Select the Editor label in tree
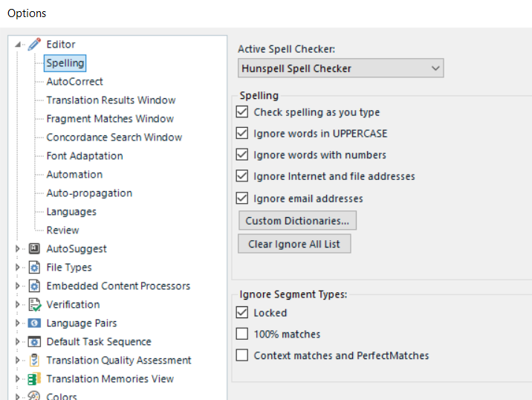This screenshot has height=400, width=532. click(61, 44)
